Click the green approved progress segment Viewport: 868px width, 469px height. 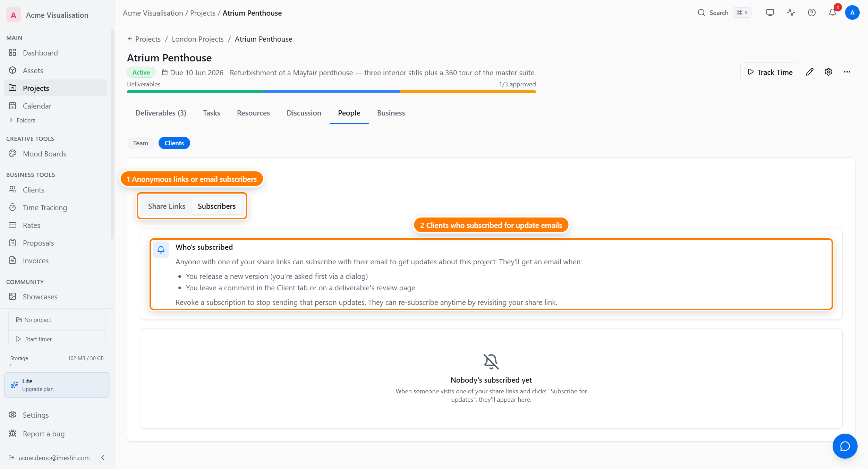(x=195, y=92)
